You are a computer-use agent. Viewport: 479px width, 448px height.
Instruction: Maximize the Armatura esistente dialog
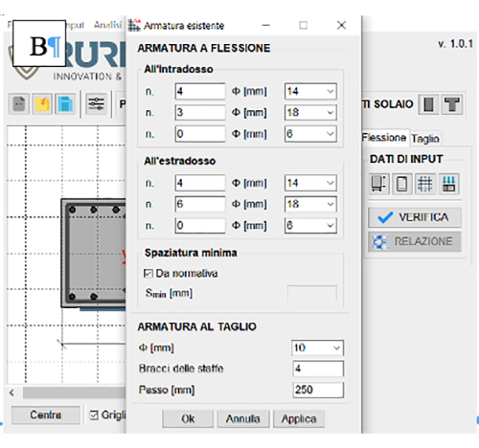point(304,25)
